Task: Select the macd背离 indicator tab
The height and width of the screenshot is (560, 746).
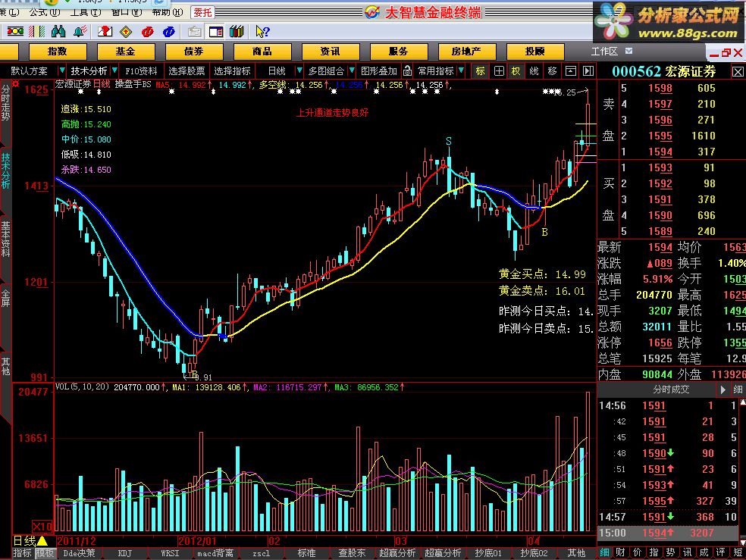Action: click(x=215, y=553)
